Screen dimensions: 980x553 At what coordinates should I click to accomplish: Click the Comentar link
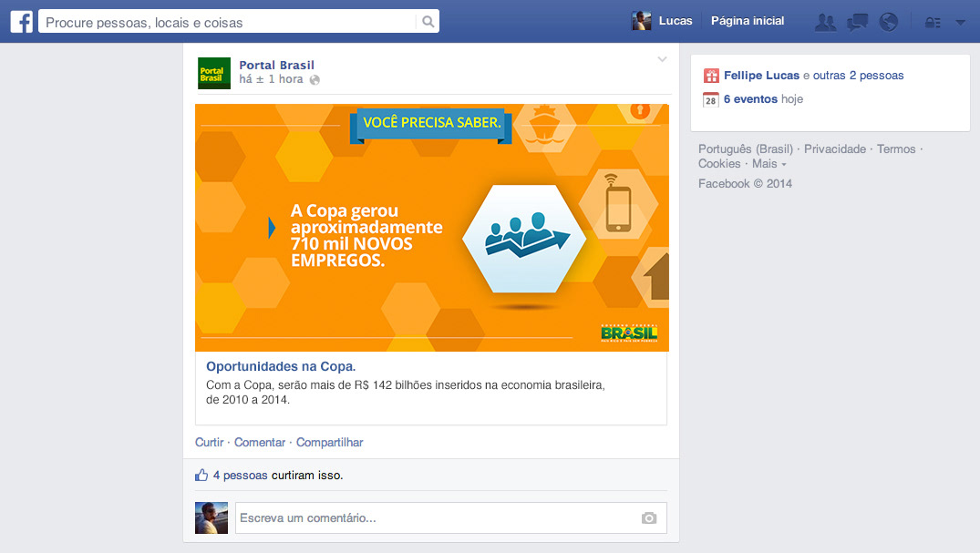(260, 443)
